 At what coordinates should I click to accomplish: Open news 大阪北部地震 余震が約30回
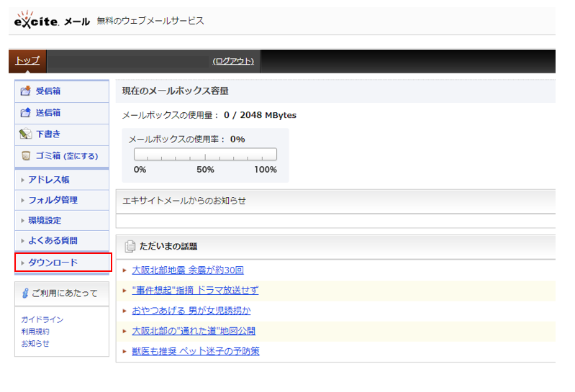pyautogui.click(x=188, y=270)
